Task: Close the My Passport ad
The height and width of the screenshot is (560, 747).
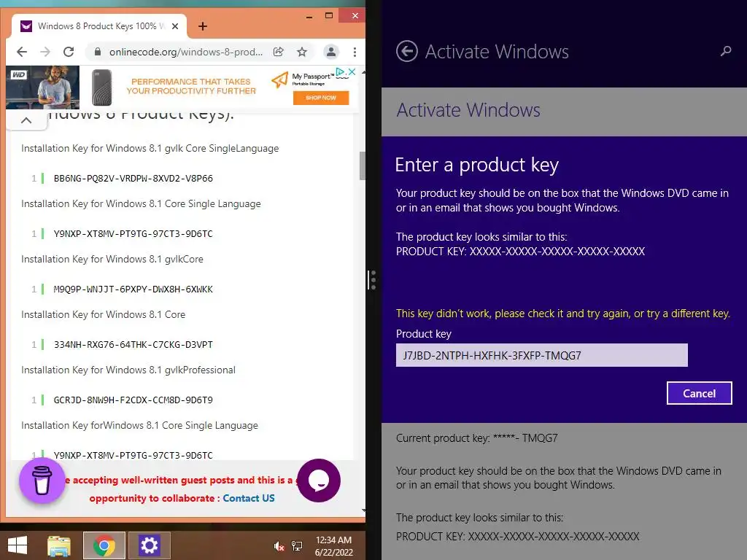Action: point(352,71)
